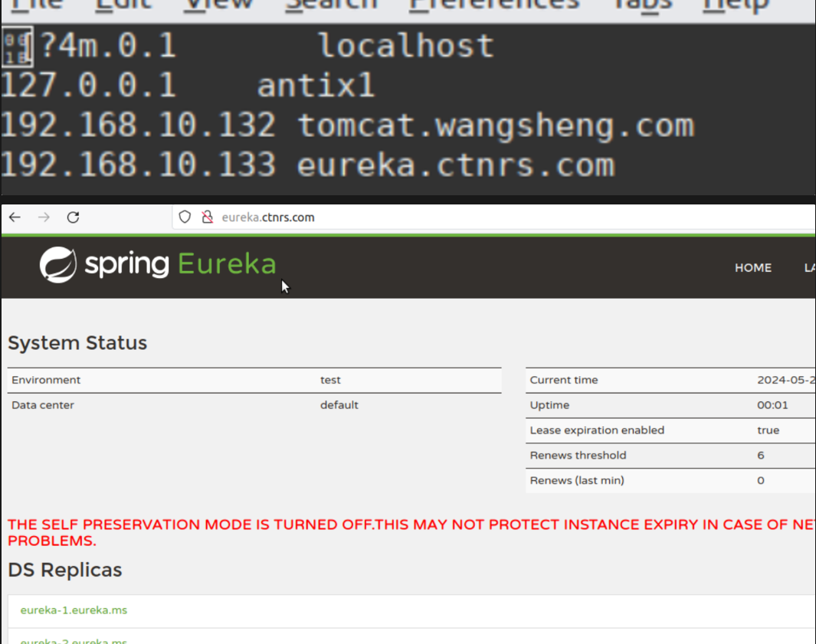Click the 192.168.10.133 IP address
This screenshot has height=644, width=816.
tap(138, 165)
